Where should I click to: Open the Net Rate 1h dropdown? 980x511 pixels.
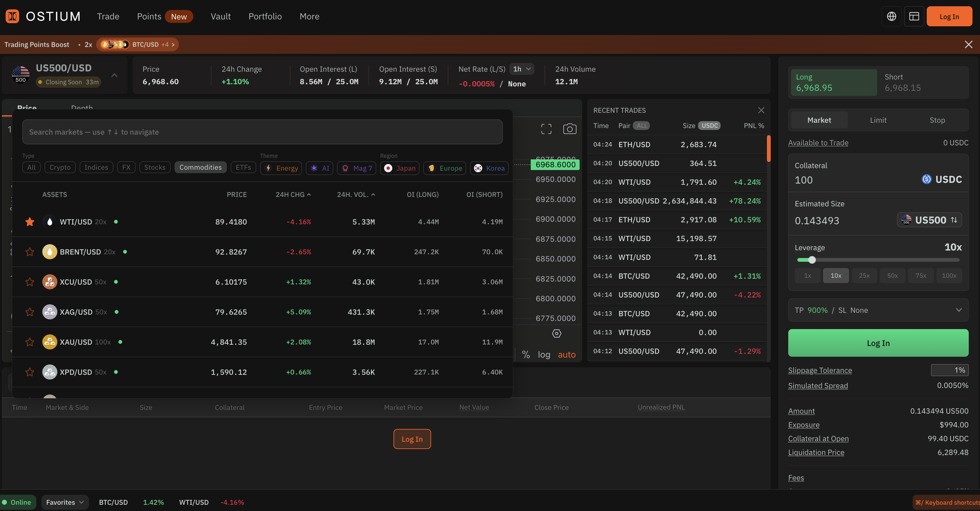pos(522,69)
